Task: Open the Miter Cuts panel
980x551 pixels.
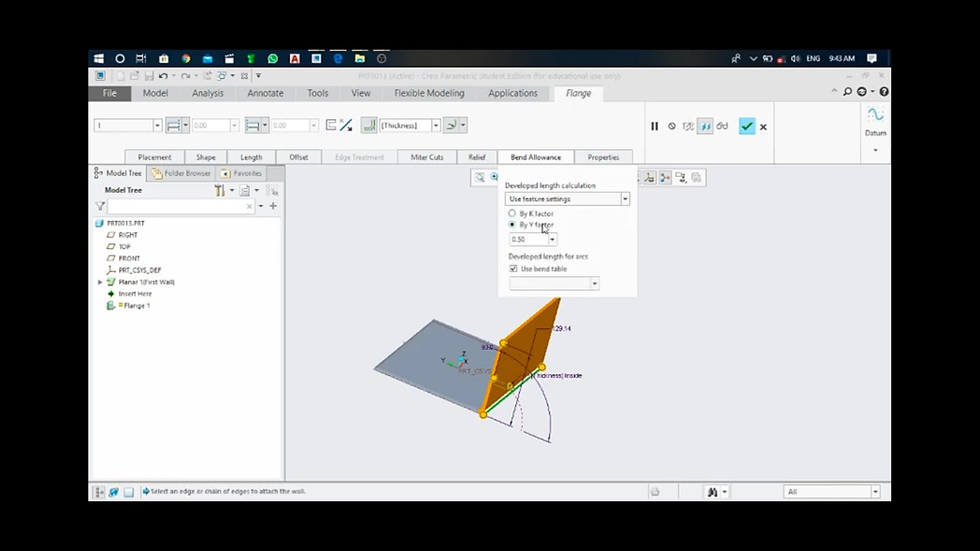Action: [426, 158]
